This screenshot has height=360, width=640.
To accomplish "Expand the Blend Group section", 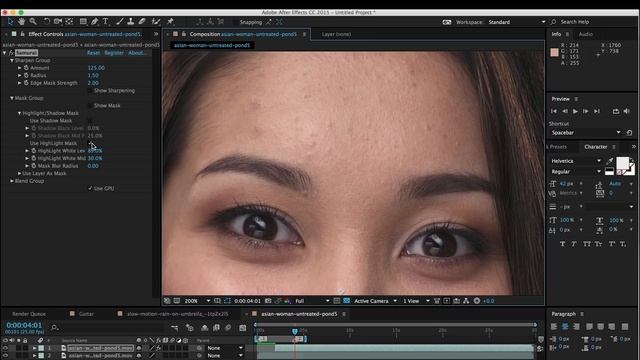I will (x=12, y=181).
